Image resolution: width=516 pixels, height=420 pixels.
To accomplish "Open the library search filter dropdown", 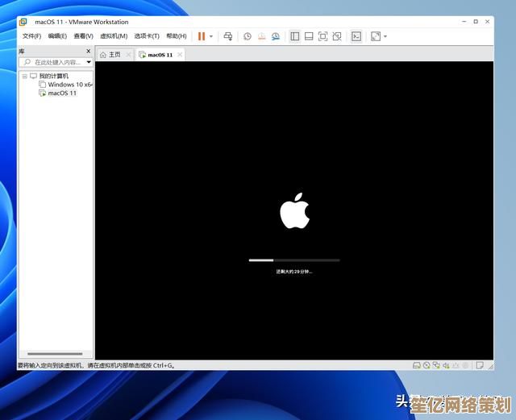I will click(89, 62).
